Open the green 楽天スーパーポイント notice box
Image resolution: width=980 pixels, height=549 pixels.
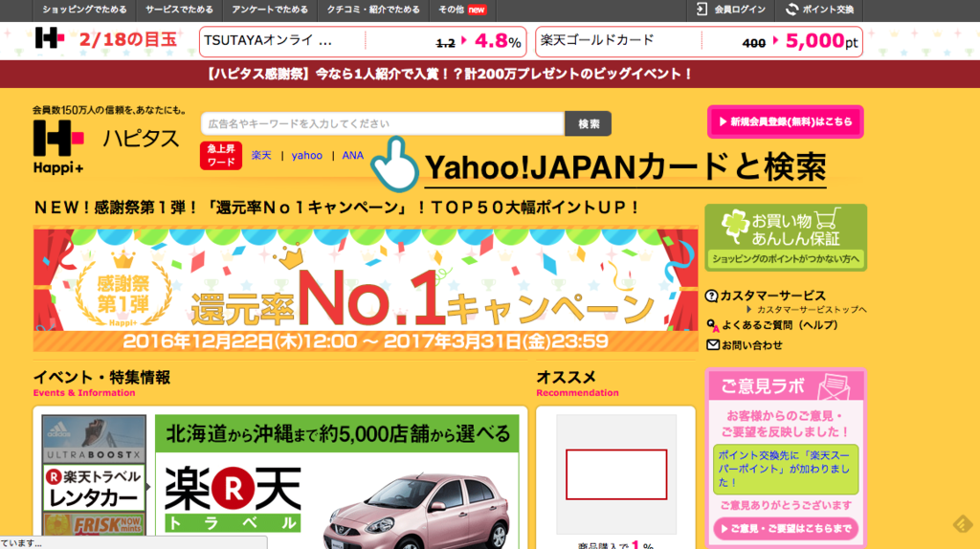[786, 469]
